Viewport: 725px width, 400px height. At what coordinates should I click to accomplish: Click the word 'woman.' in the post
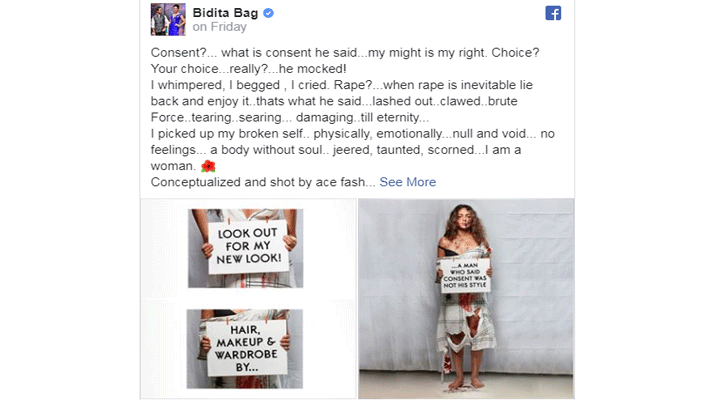(173, 166)
